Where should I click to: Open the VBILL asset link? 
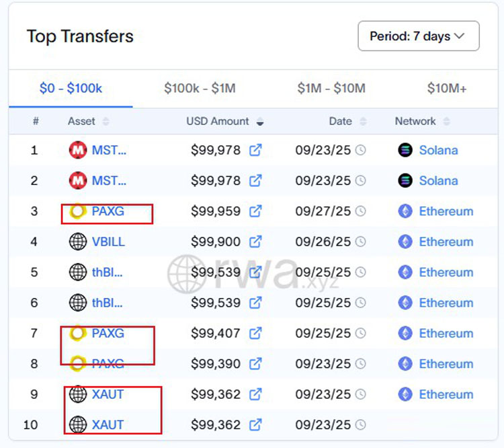(x=108, y=241)
